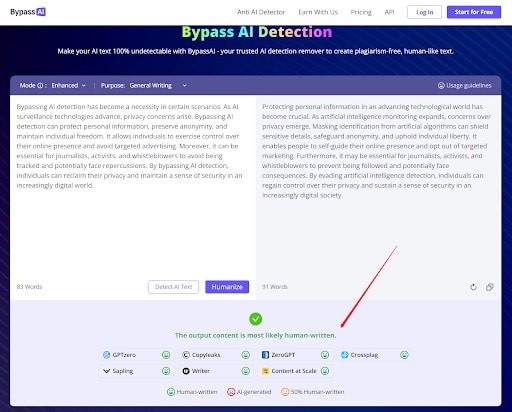512x412 pixels.
Task: Click the Crossplag smiley result icon
Action: 404,355
